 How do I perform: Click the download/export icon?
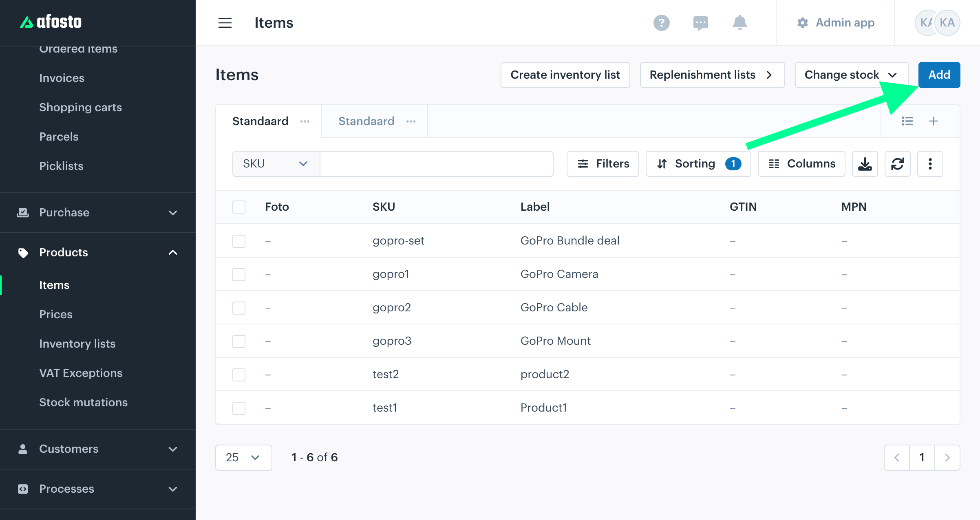[865, 164]
